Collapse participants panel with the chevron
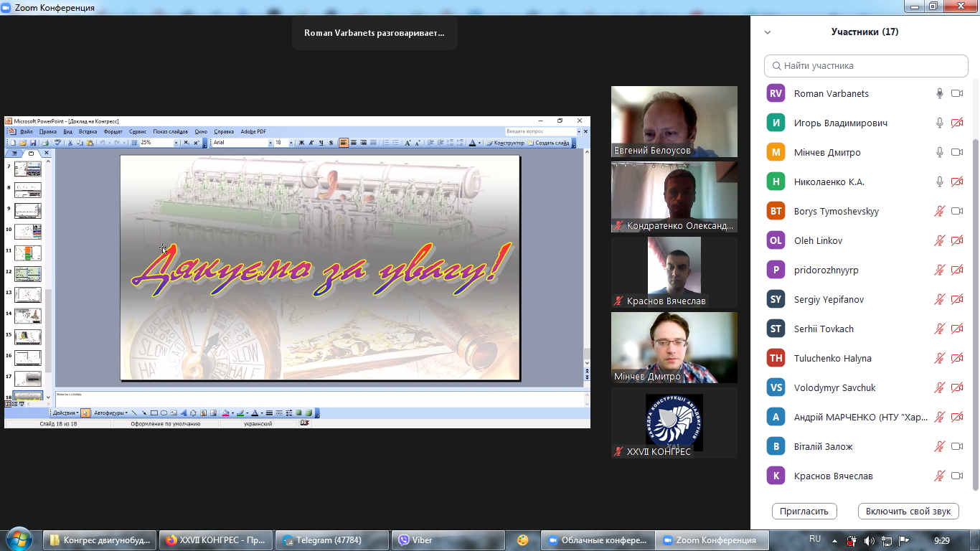Screen dimensions: 980x551 [768, 32]
